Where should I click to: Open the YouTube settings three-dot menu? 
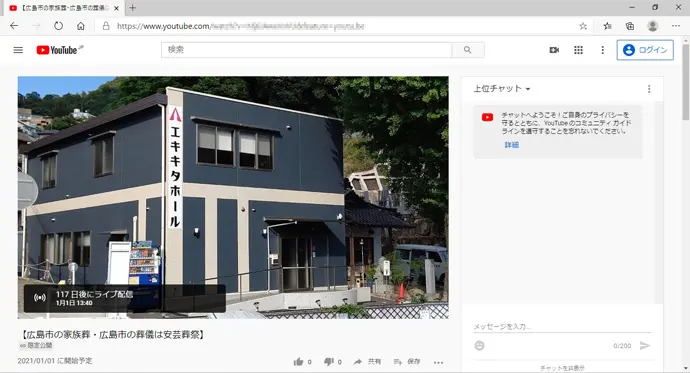pos(602,50)
